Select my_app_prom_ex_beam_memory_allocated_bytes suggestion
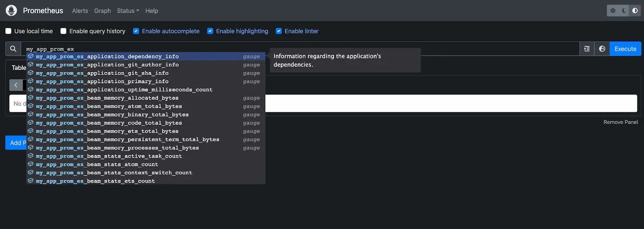644x229 pixels. click(146, 98)
